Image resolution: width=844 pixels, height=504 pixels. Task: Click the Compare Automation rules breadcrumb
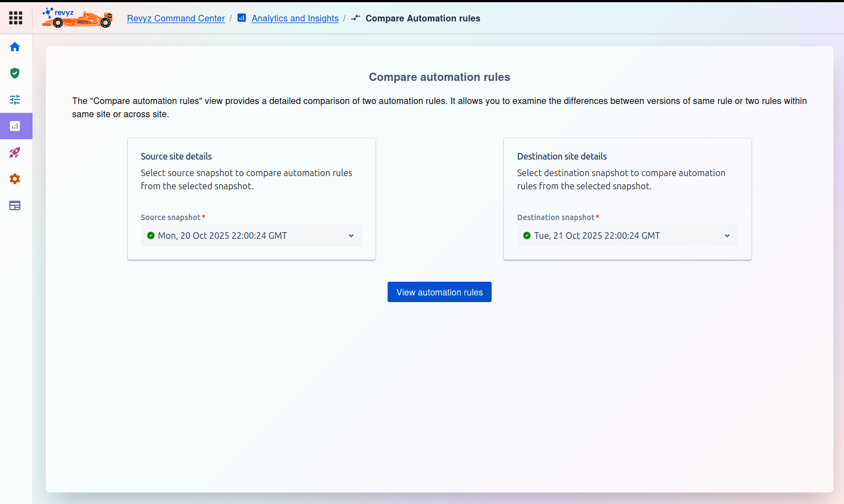(422, 18)
